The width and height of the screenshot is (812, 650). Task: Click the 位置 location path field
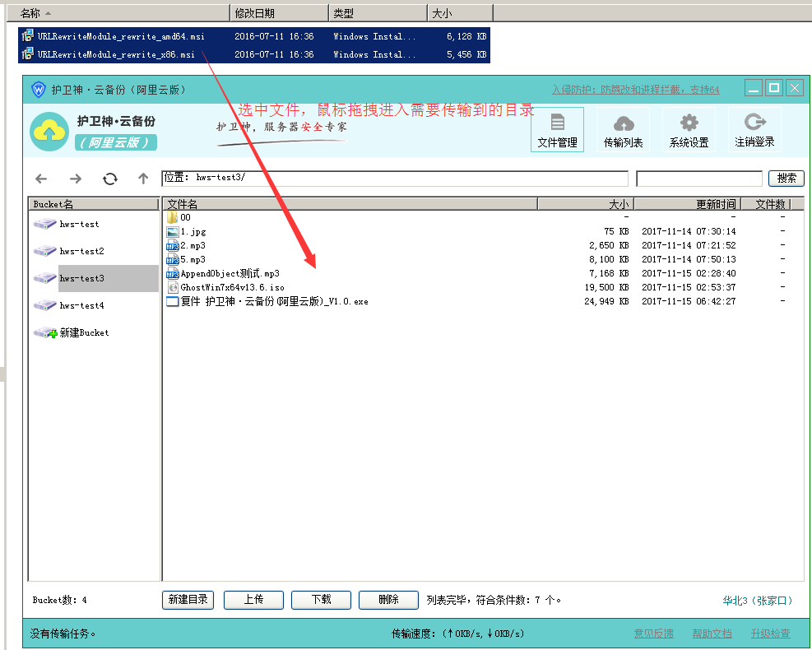coord(395,179)
